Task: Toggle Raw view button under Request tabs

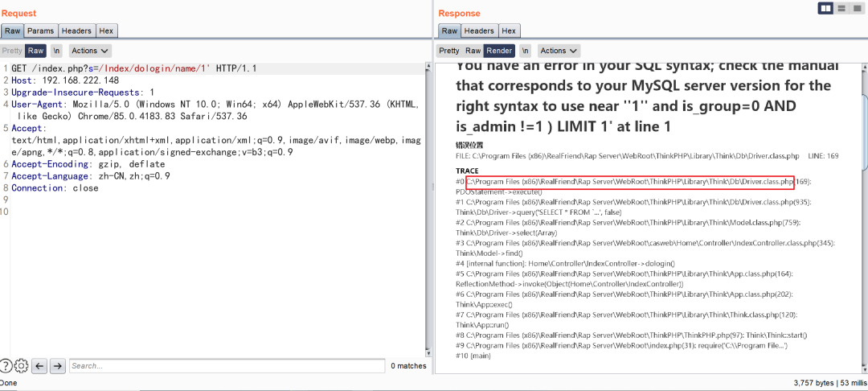Action: pos(36,51)
